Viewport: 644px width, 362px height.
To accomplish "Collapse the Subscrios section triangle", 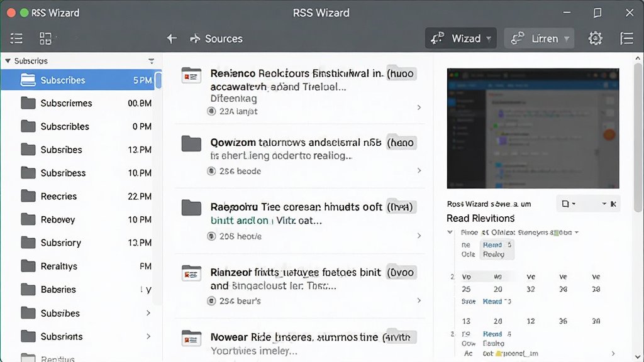I will pos(8,61).
